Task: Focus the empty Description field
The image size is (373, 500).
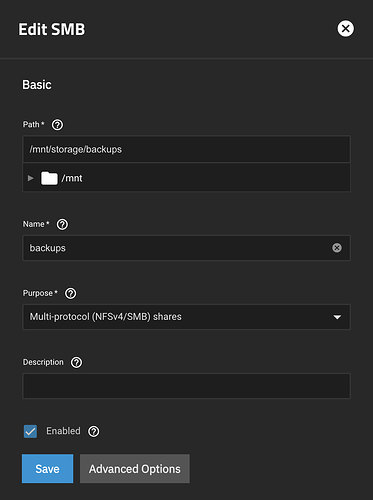Action: click(x=186, y=386)
